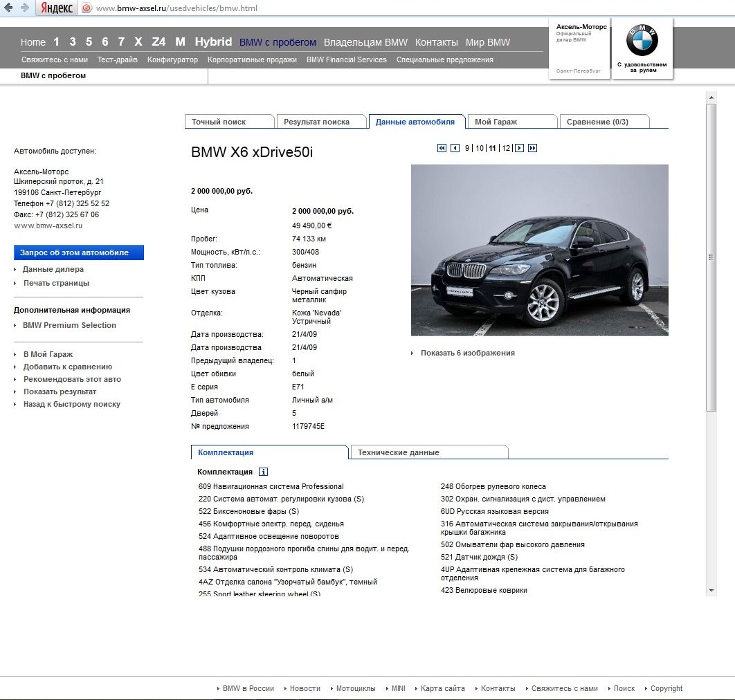Screen dimensions: 735x700
Task: Add the car via В Мой Гараж
Action: [x=48, y=354]
